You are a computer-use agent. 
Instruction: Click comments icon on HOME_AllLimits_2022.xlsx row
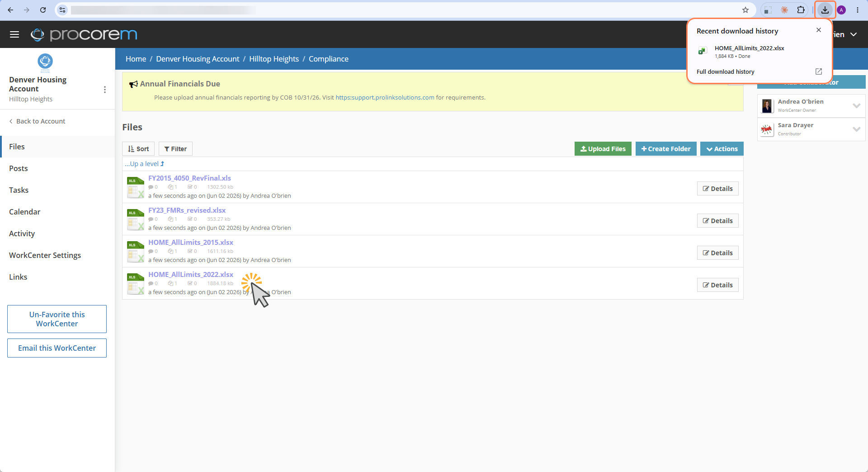(151, 283)
